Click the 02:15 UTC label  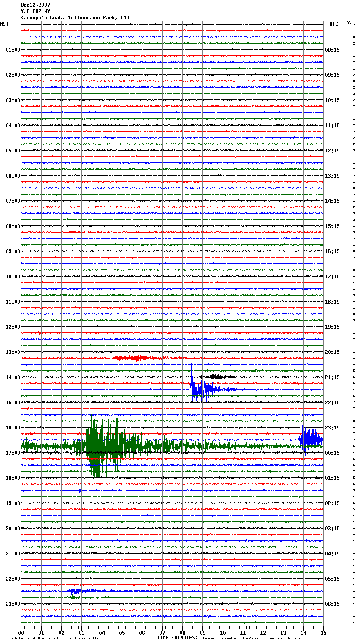(x=332, y=503)
